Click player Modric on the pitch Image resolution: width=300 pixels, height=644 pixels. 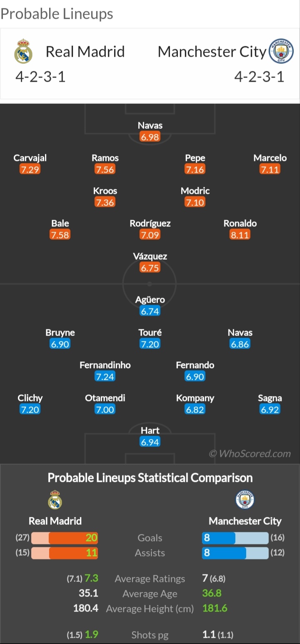195,191
